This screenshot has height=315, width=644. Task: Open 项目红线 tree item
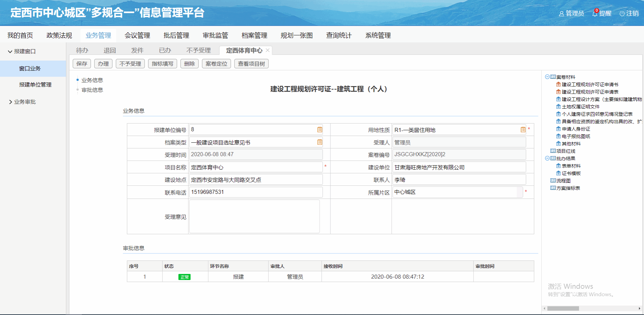pos(566,151)
